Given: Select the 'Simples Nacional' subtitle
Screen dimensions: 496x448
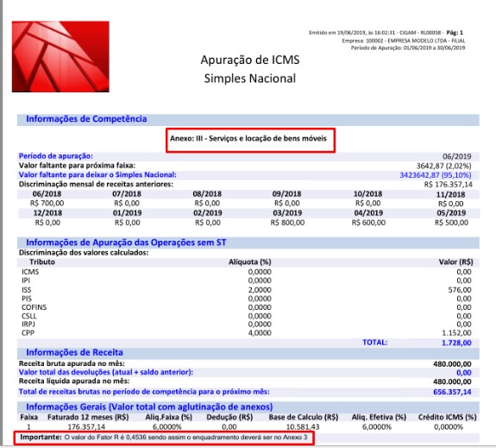Looking at the screenshot, I should tap(250, 79).
